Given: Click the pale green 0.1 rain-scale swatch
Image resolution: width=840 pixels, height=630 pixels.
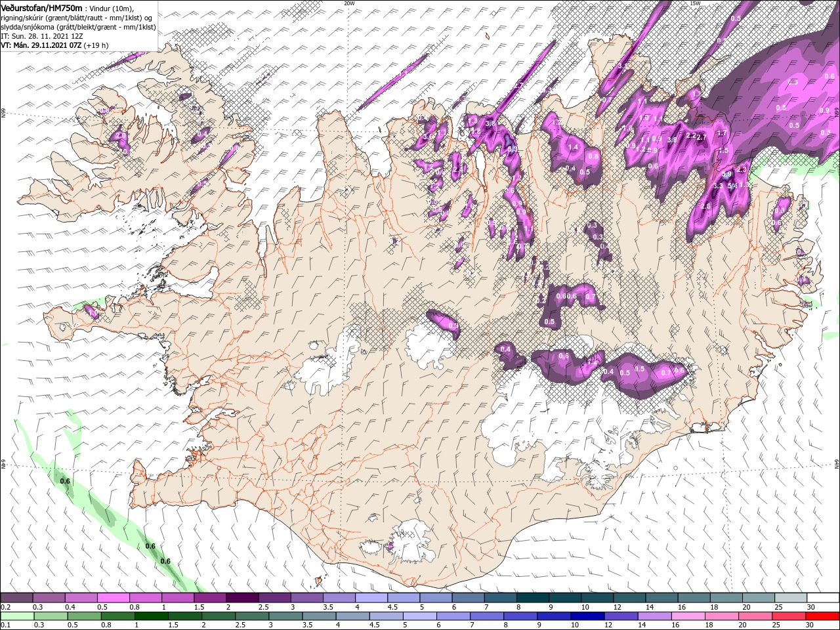Looking at the screenshot, I should point(16,616).
